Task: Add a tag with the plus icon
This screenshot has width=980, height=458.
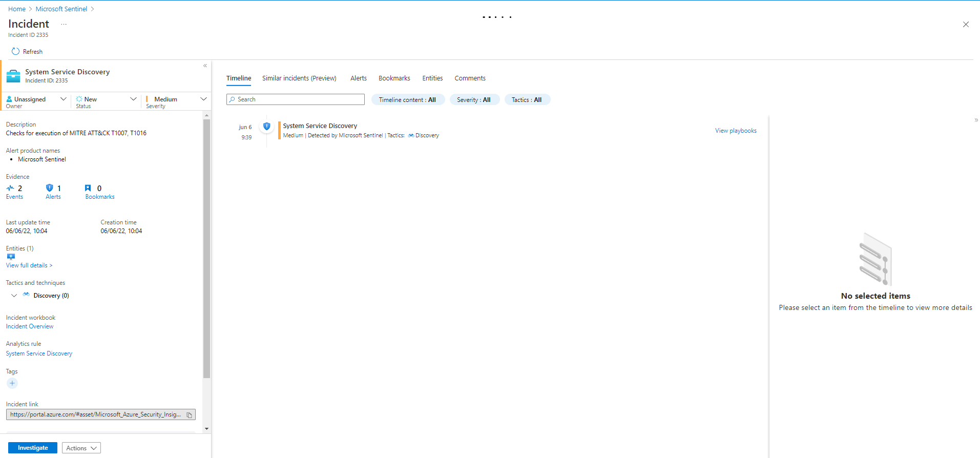Action: tap(12, 383)
